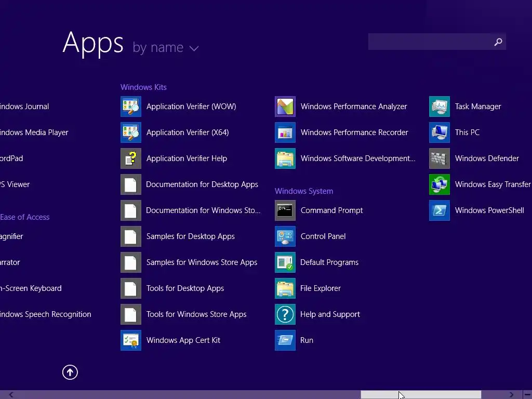Image resolution: width=532 pixels, height=399 pixels.
Task: Launch Windows PowerShell icon
Action: [x=440, y=210]
